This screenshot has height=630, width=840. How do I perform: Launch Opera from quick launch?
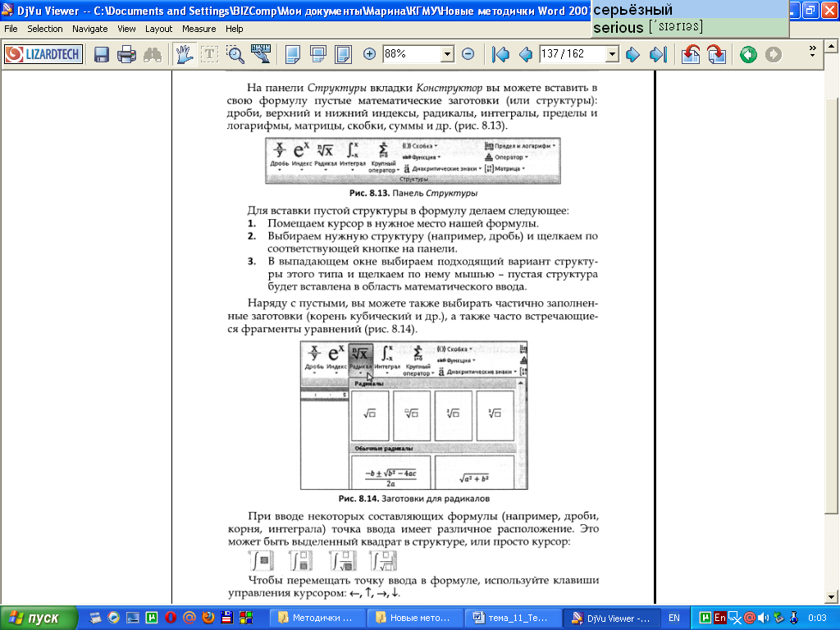tap(171, 618)
